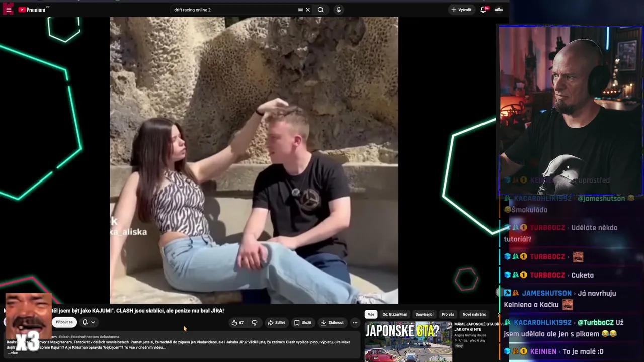Like the video with thumbs up
The height and width of the screenshot is (362, 644).
237,323
